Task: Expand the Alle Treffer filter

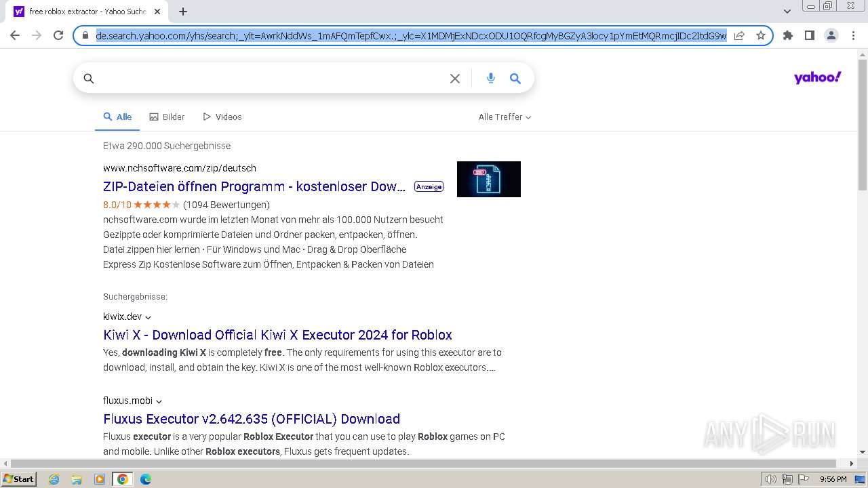Action: pyautogui.click(x=505, y=117)
